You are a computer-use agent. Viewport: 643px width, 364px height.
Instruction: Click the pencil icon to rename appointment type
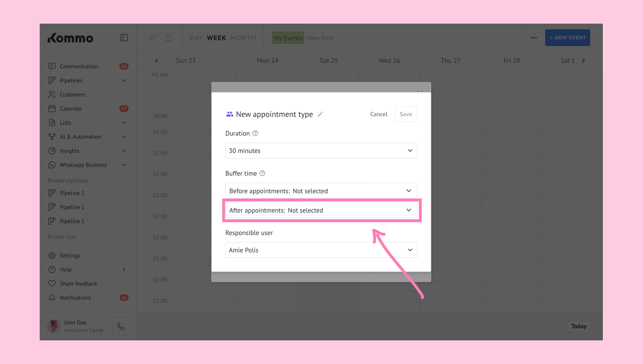point(320,114)
